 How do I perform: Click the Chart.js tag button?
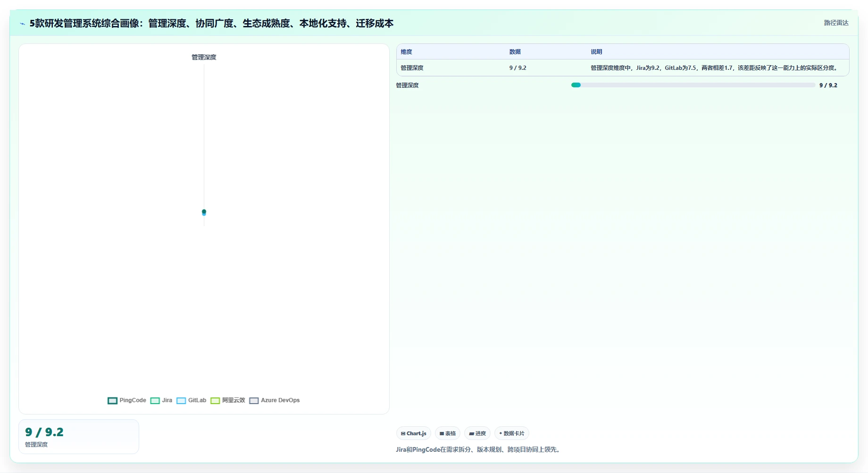414,433
